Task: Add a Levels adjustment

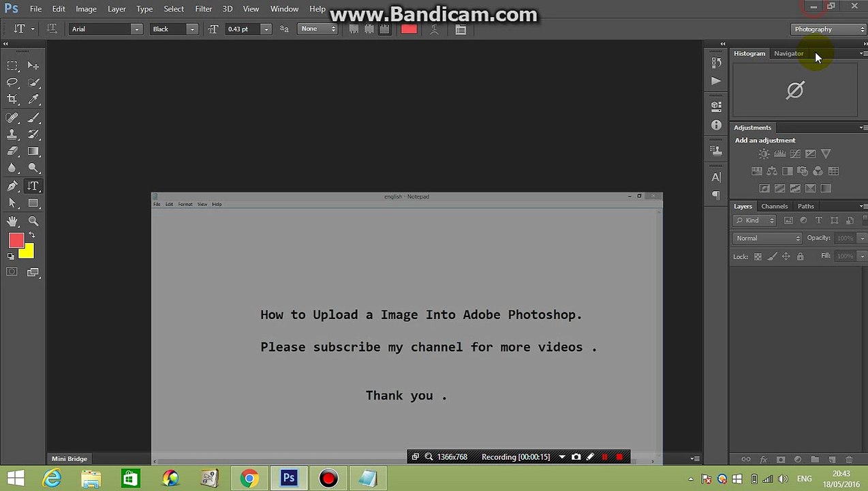Action: tap(779, 154)
